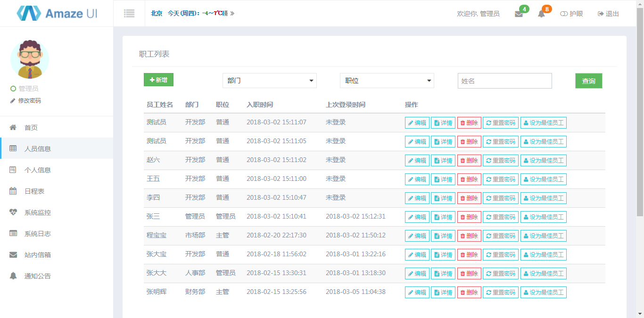The height and width of the screenshot is (318, 644).
Task: Click the hamburger menu toggle icon
Action: click(x=129, y=14)
